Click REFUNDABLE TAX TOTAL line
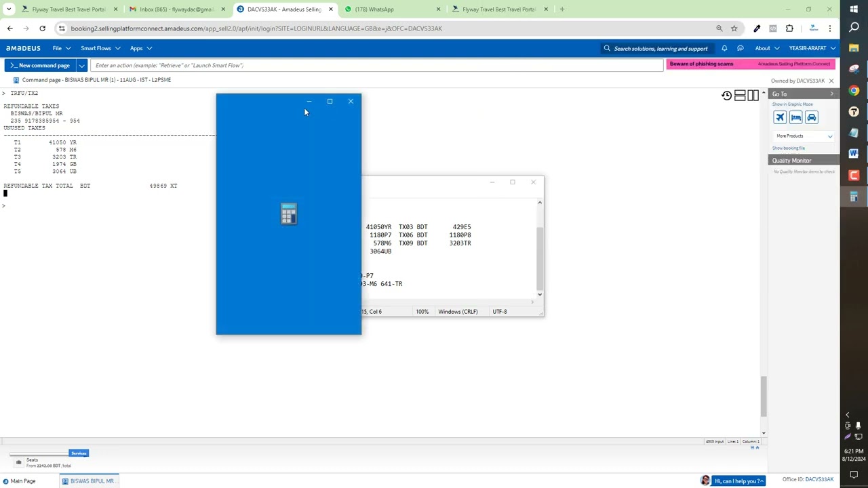Image resolution: width=868 pixels, height=488 pixels. click(90, 186)
